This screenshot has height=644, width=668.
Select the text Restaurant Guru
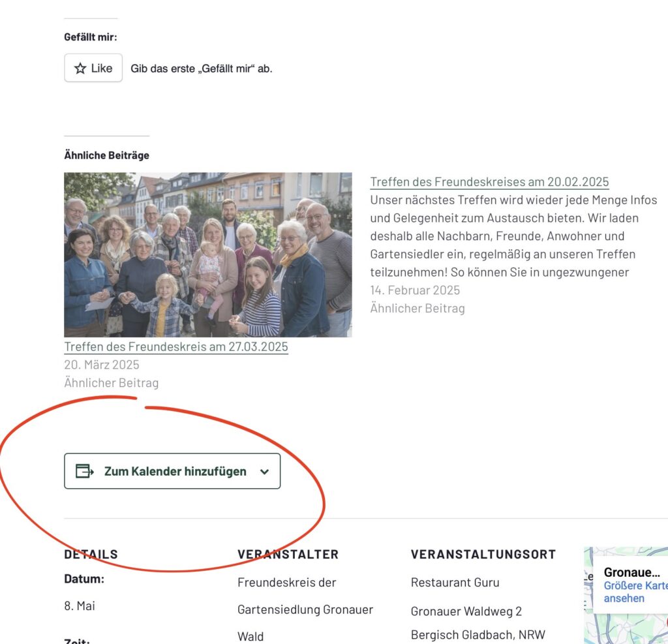(x=455, y=582)
